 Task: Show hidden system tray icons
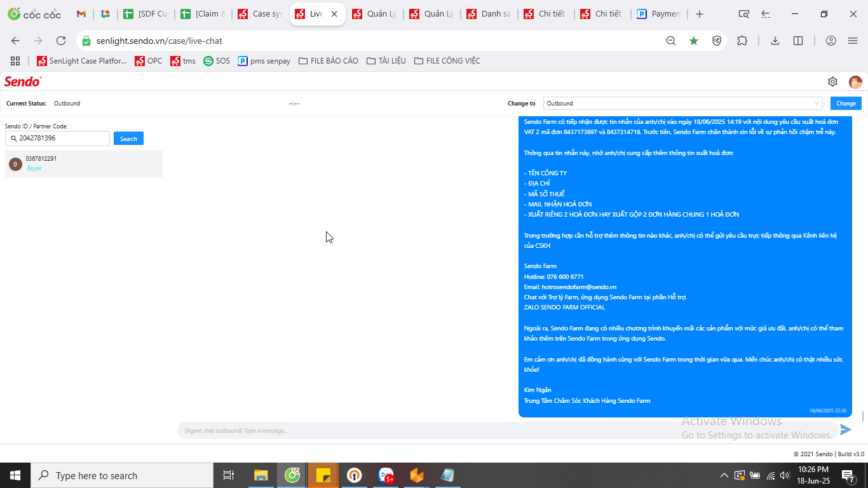click(724, 475)
